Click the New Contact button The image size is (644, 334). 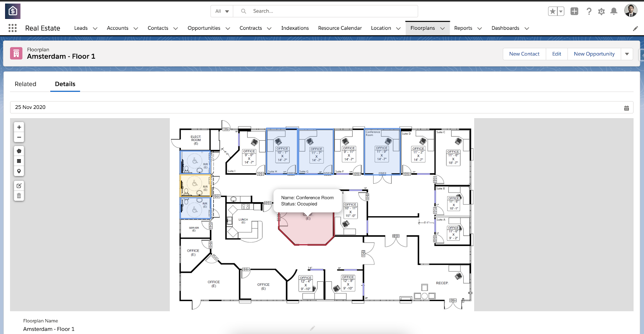point(524,54)
